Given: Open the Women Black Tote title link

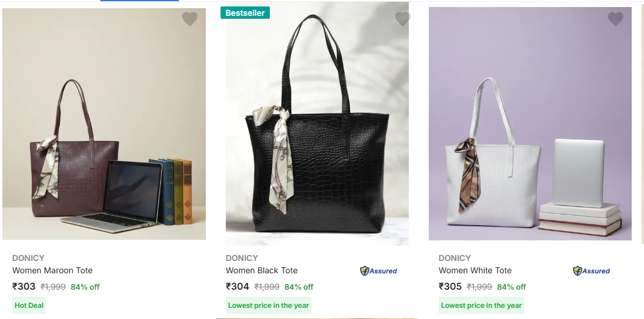Looking at the screenshot, I should click(262, 270).
